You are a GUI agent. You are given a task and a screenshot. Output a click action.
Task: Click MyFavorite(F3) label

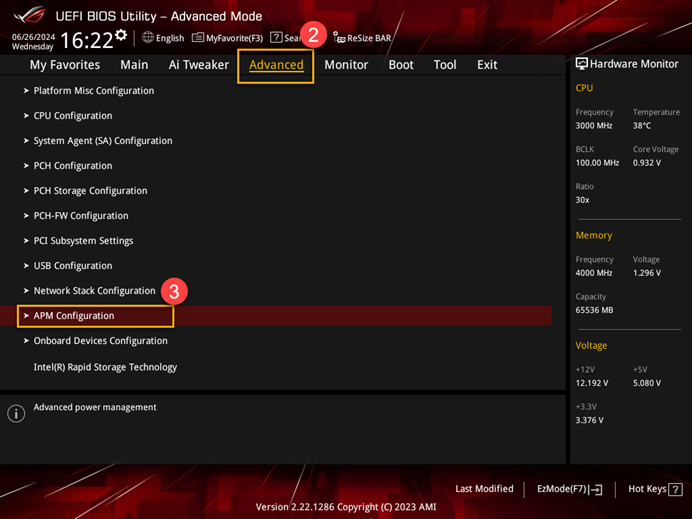coord(234,38)
